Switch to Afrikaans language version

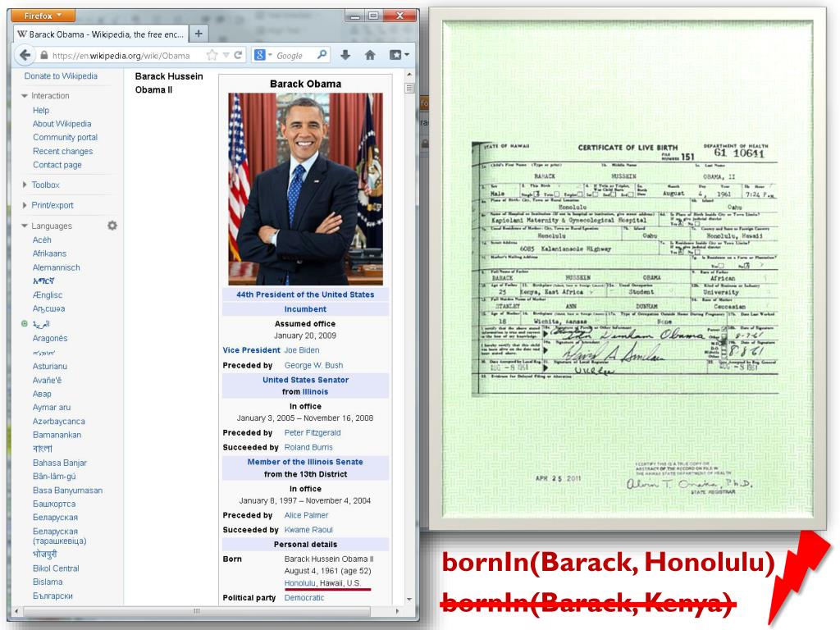[x=49, y=253]
